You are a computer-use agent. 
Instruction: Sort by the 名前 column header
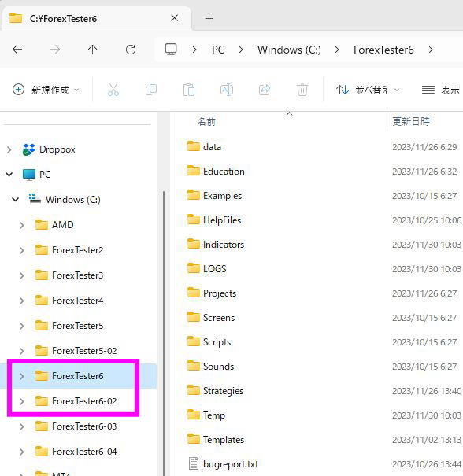point(206,122)
